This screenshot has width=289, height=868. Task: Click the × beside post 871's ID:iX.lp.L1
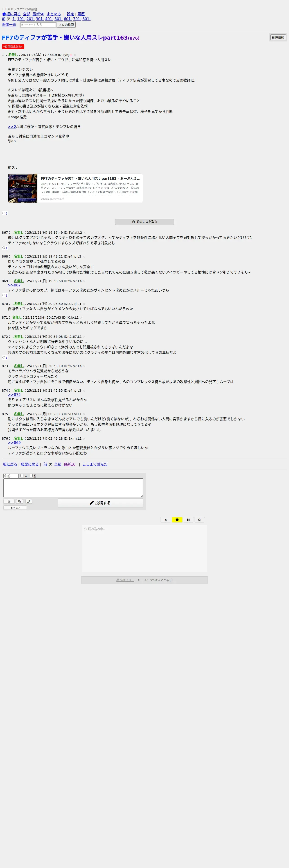[x=81, y=318]
